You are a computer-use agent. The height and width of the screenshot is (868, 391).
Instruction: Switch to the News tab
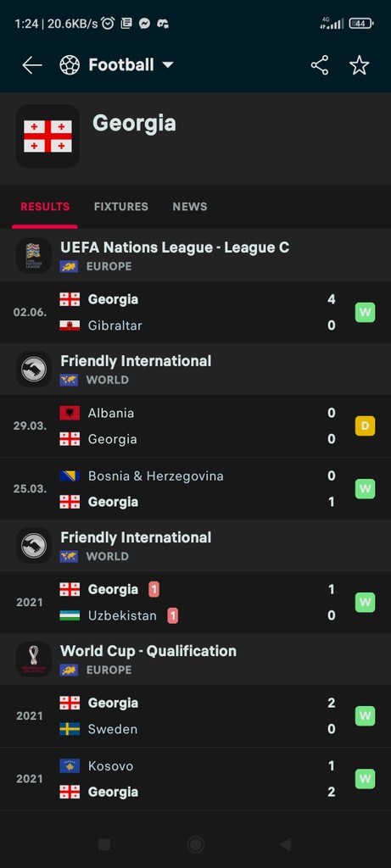(189, 207)
